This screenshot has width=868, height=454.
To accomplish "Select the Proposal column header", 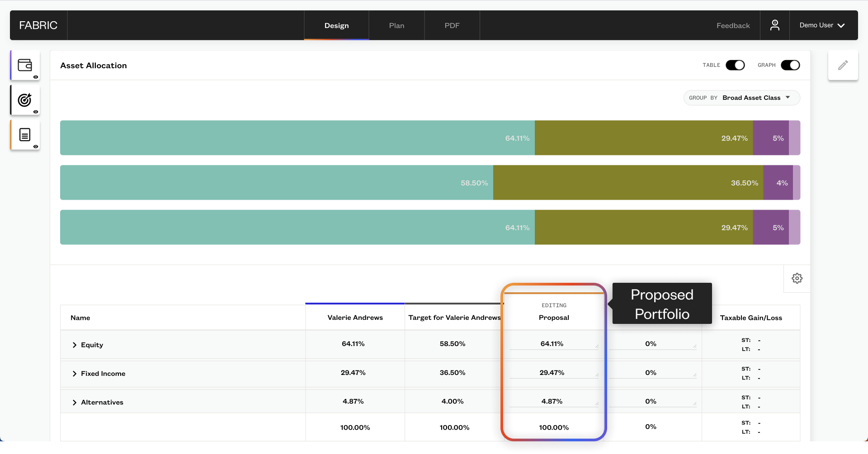I will (x=554, y=318).
